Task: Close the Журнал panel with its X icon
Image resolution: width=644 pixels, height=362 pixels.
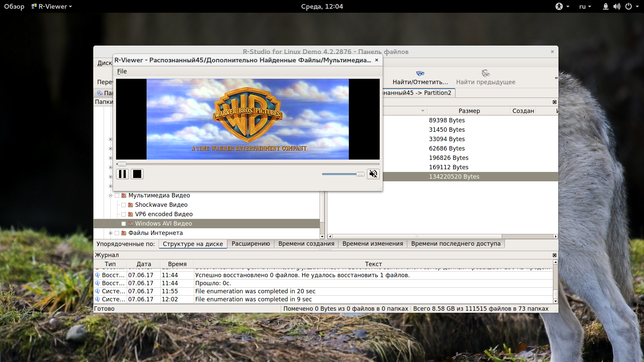Action: [x=554, y=255]
